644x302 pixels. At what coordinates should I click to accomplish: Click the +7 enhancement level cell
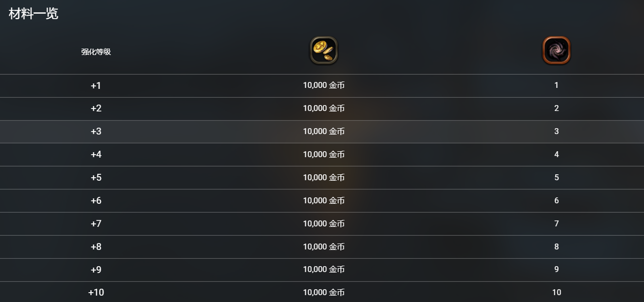point(96,224)
